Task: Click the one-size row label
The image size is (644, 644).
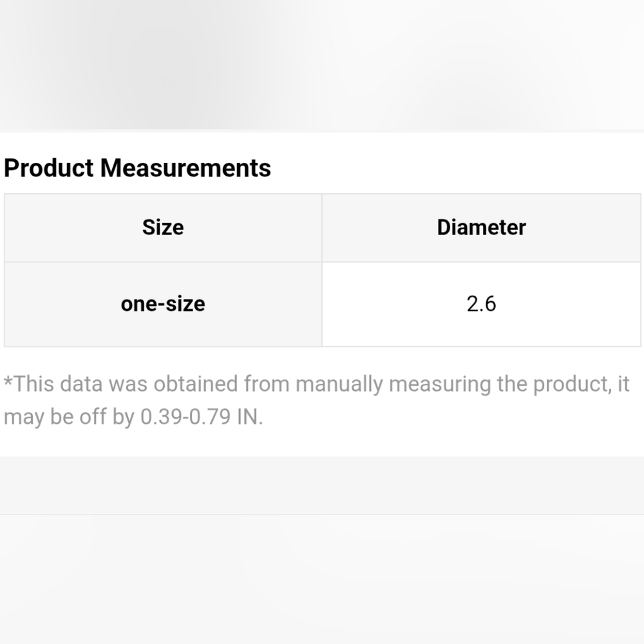Action: tap(163, 305)
